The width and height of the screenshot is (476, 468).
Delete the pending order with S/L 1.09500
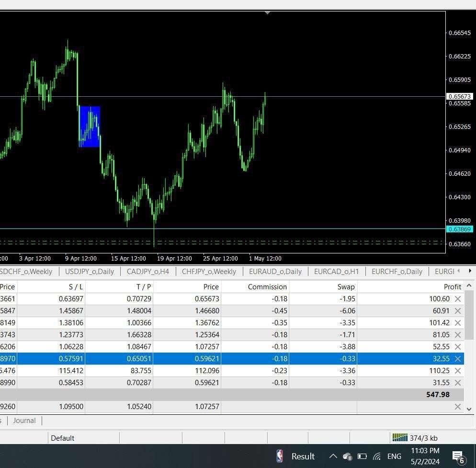point(458,406)
